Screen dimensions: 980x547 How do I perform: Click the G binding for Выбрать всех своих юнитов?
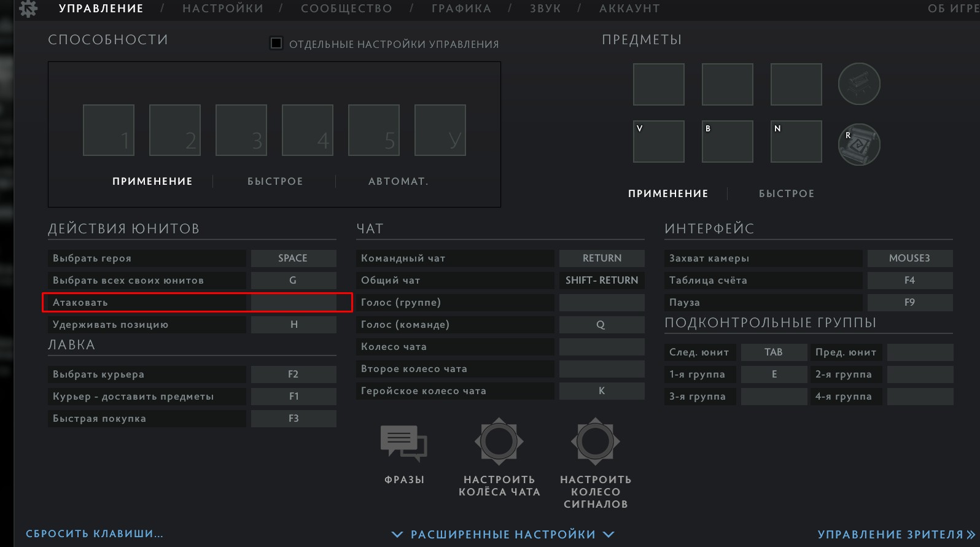(x=294, y=280)
